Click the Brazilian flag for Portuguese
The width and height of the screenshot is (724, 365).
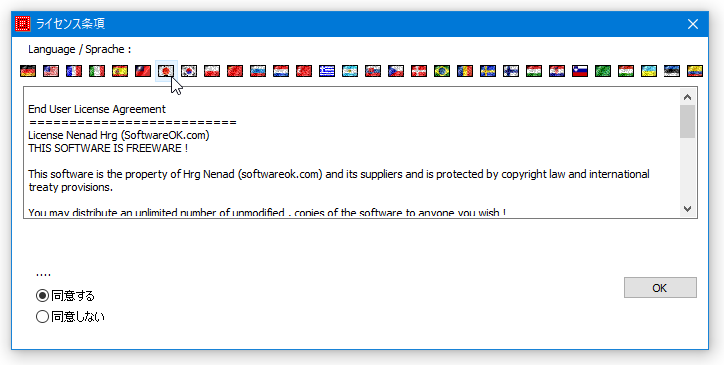(x=442, y=71)
